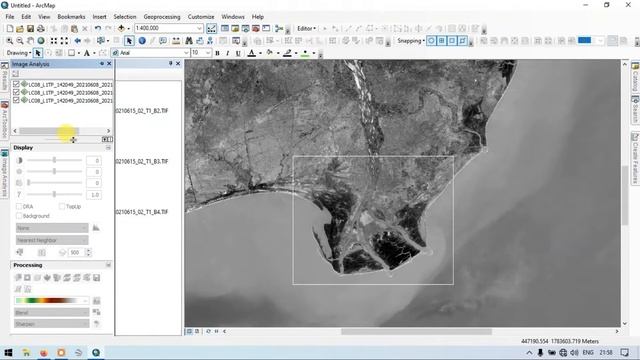This screenshot has width=640, height=360.
Task: Collapse the Display section
Action: pyautogui.click(x=108, y=147)
